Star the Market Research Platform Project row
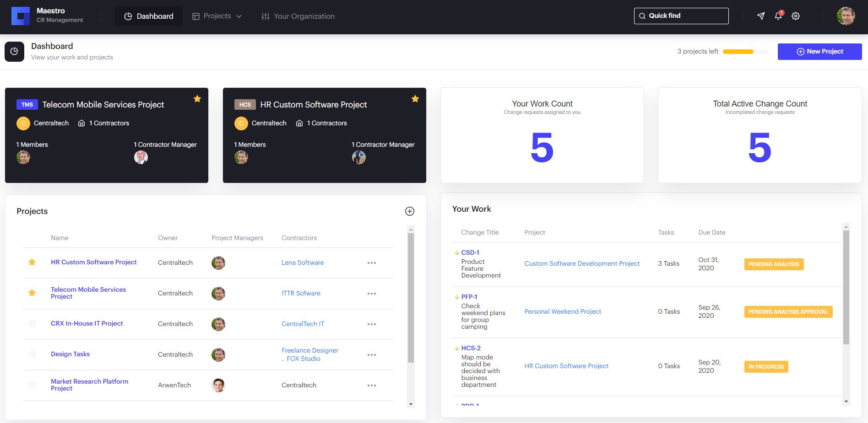 32,385
